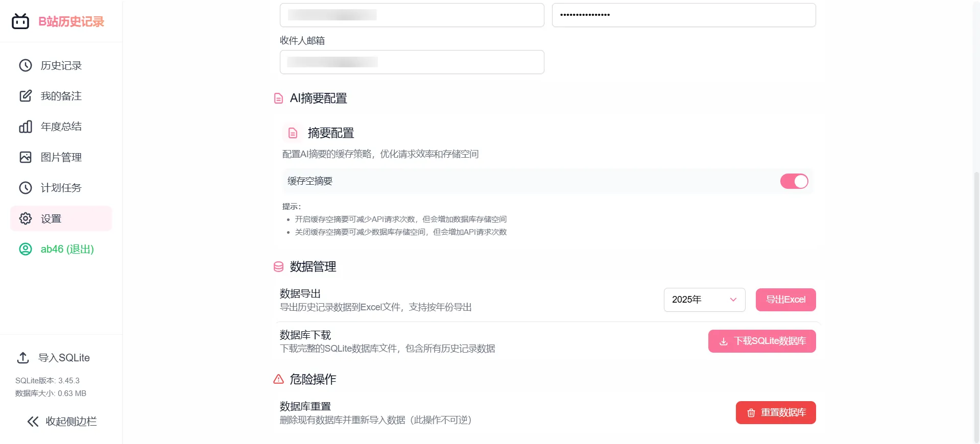Click the document icon beside AI摘要配置
Viewport: 980px width, 444px height.
[278, 98]
